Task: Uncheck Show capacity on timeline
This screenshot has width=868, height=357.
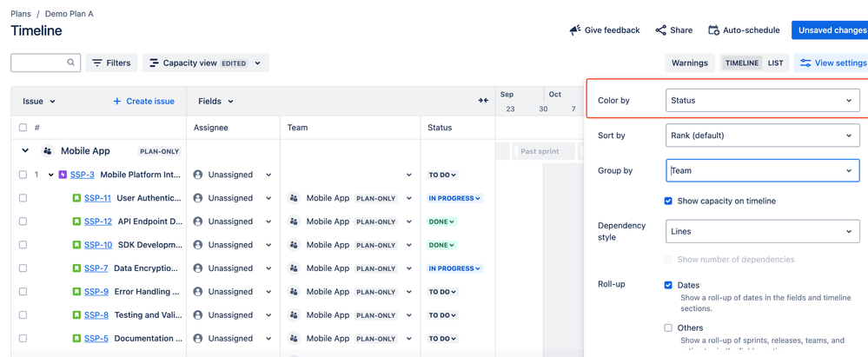Action: point(668,201)
